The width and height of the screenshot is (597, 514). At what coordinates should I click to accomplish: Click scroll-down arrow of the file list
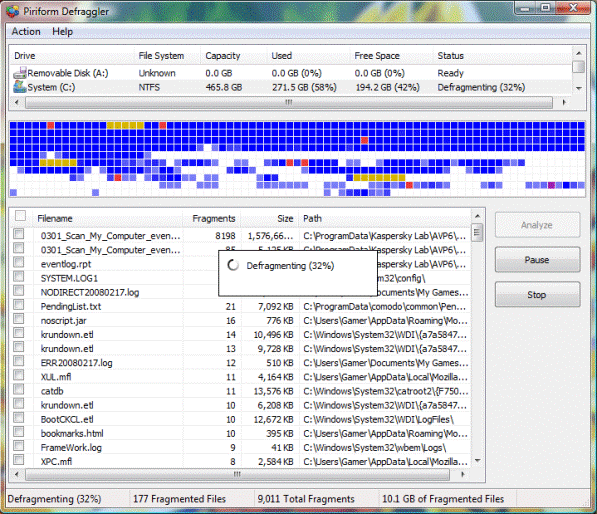click(x=477, y=461)
